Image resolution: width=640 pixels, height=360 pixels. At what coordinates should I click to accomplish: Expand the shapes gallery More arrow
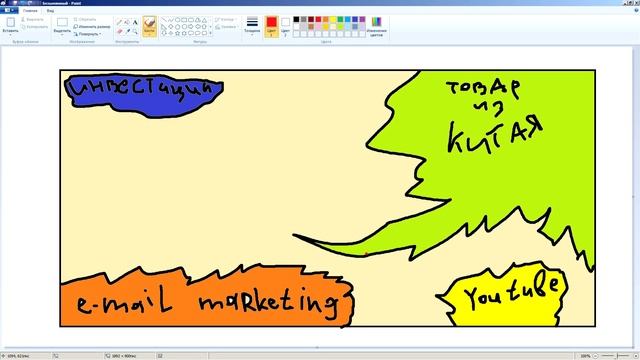click(211, 33)
